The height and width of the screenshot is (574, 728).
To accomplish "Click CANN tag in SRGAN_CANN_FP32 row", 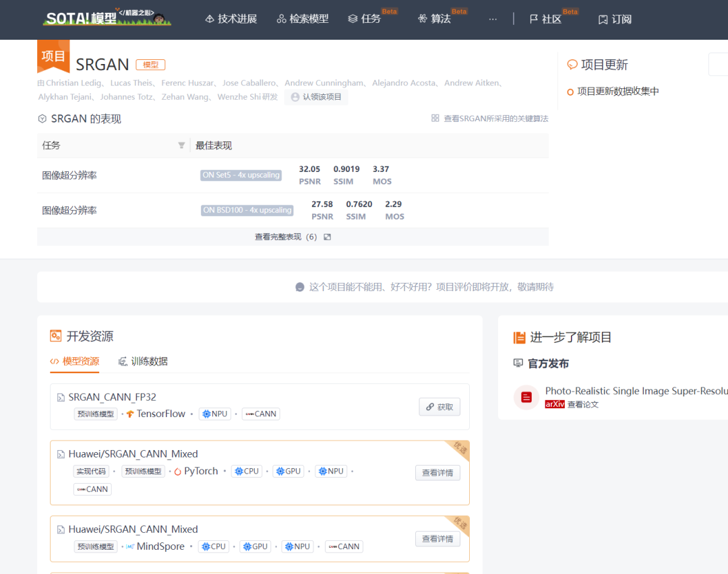I will click(x=261, y=414).
